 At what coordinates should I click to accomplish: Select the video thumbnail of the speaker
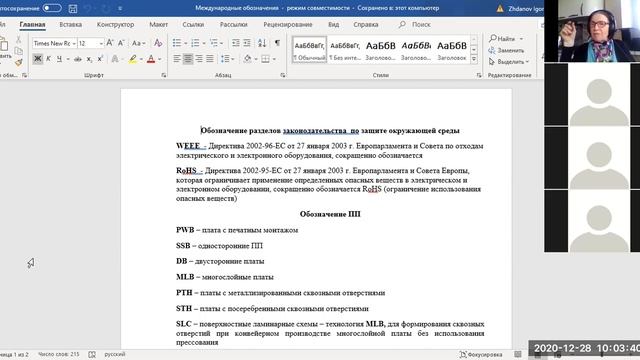[x=592, y=31]
